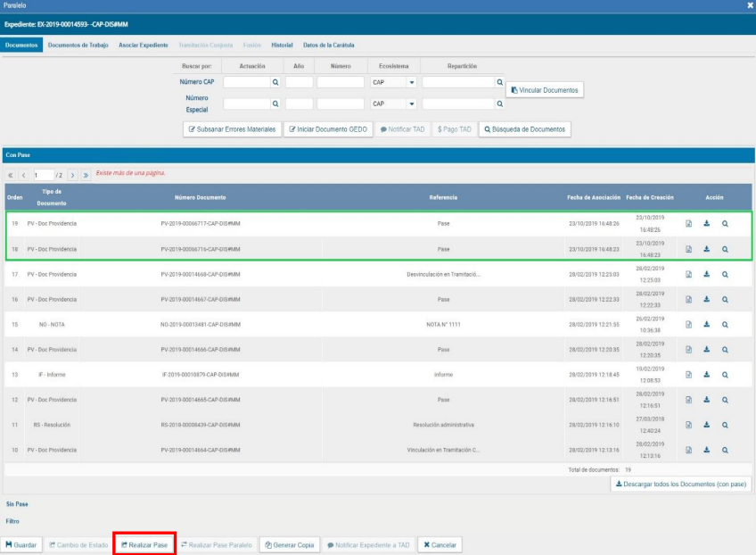
Task: Switch to the Historial tab
Action: point(282,46)
